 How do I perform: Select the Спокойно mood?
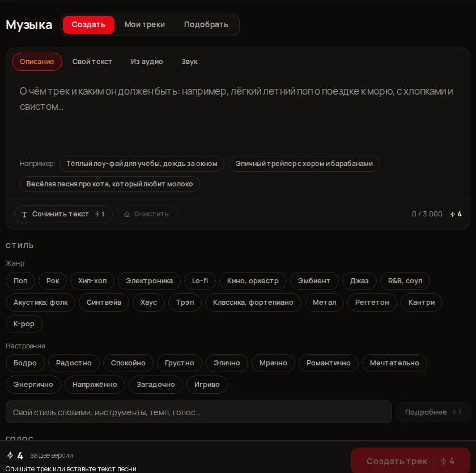coord(128,363)
